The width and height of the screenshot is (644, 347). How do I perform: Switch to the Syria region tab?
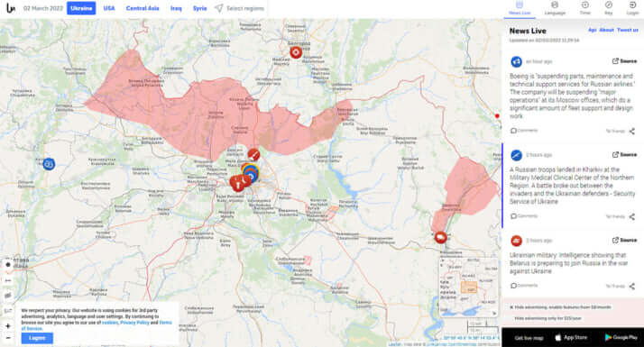(199, 8)
